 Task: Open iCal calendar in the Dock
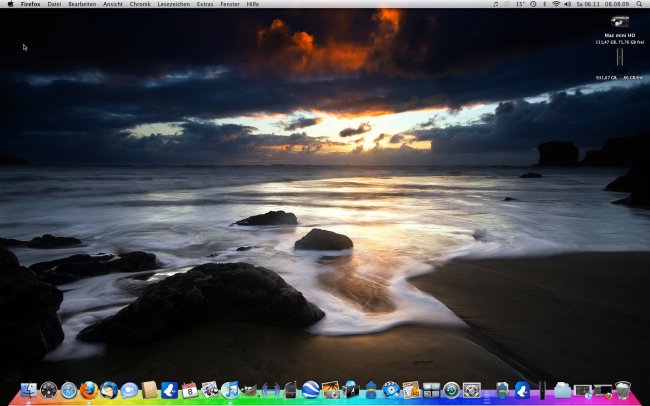[x=189, y=390]
